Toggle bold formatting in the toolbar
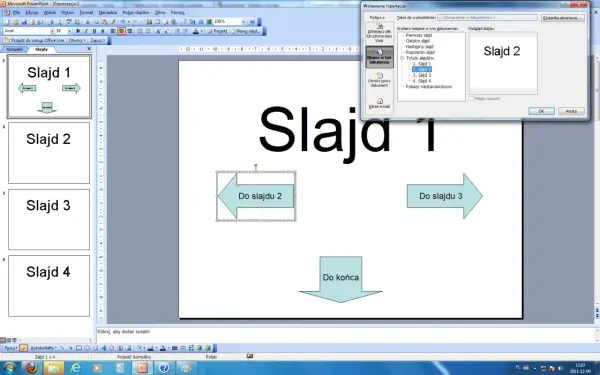Viewport: 600px width, 375px height. [x=78, y=31]
